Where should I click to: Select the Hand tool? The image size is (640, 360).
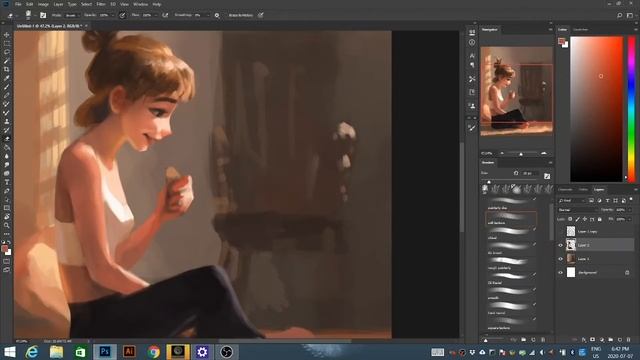coord(7,216)
